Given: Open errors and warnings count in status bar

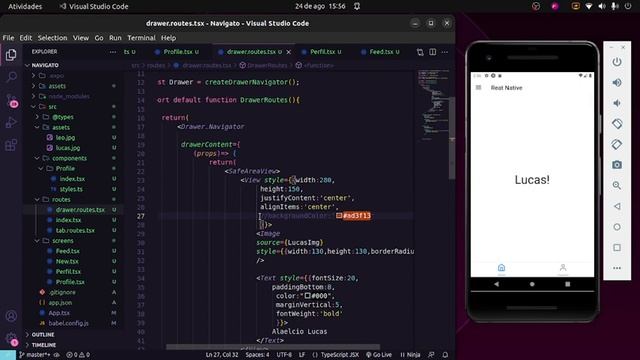Looking at the screenshot, I should (78, 355).
